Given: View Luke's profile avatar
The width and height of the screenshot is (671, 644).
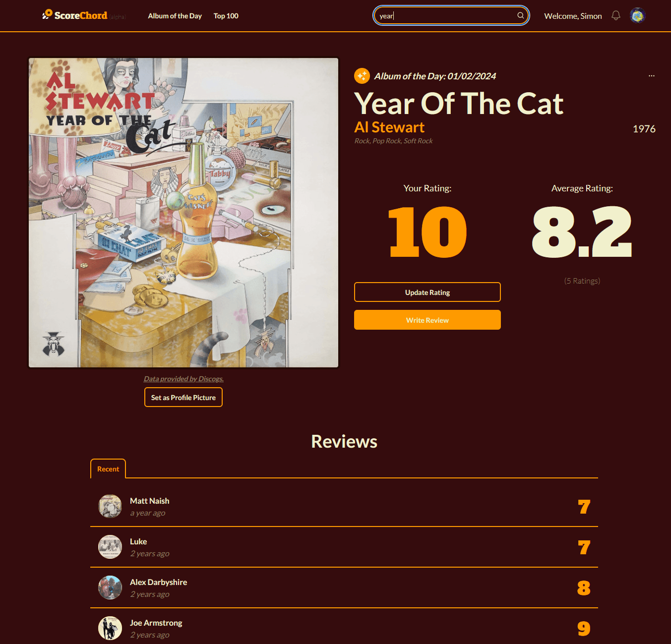Looking at the screenshot, I should (x=110, y=547).
